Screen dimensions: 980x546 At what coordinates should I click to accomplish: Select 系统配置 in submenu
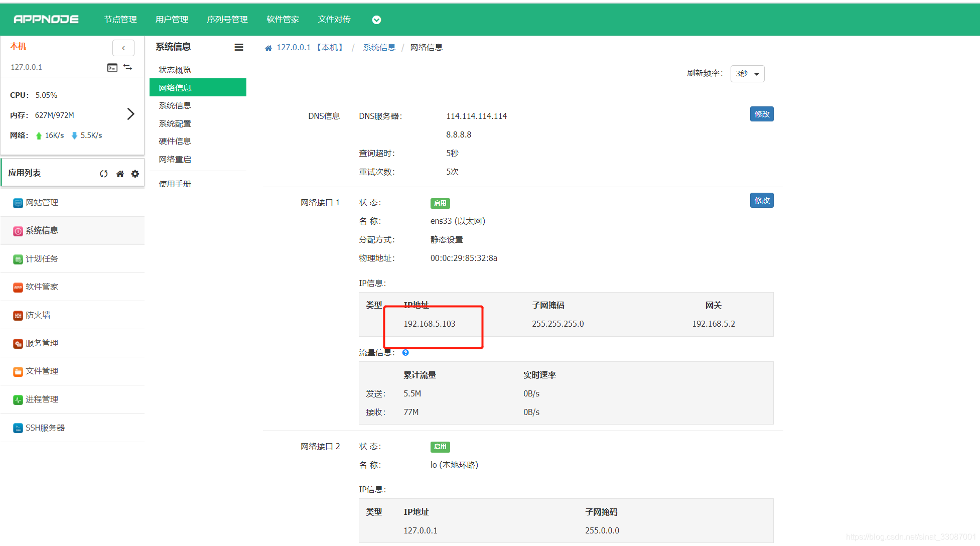175,123
